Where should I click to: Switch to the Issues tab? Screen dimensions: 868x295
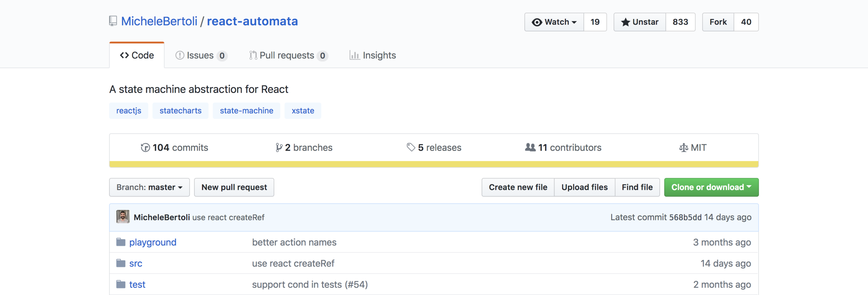(x=201, y=55)
